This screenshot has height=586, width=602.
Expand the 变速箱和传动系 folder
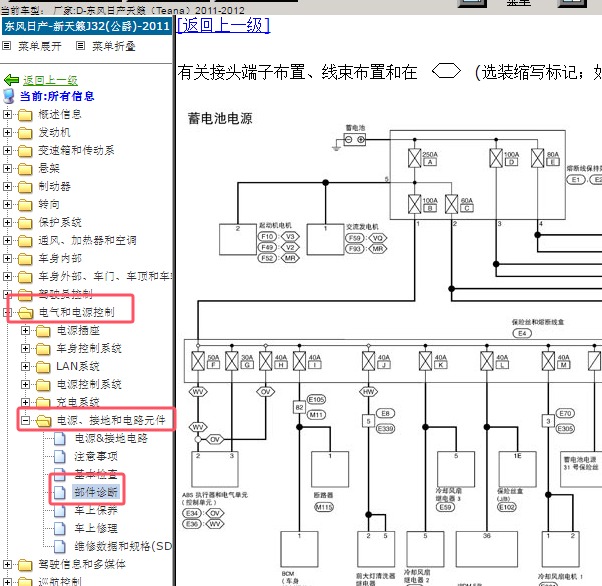point(7,150)
